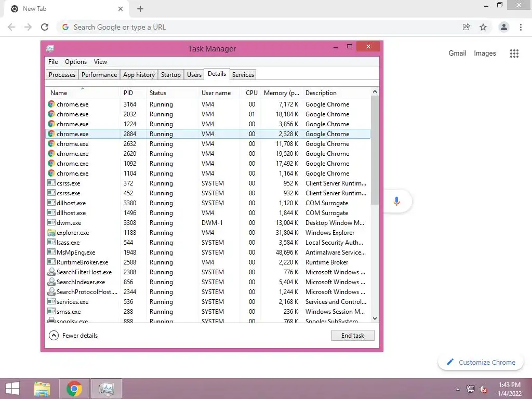Click the process list scroll up arrow

click(375, 91)
